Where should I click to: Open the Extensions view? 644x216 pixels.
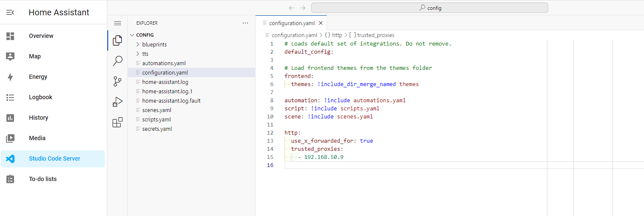point(117,123)
